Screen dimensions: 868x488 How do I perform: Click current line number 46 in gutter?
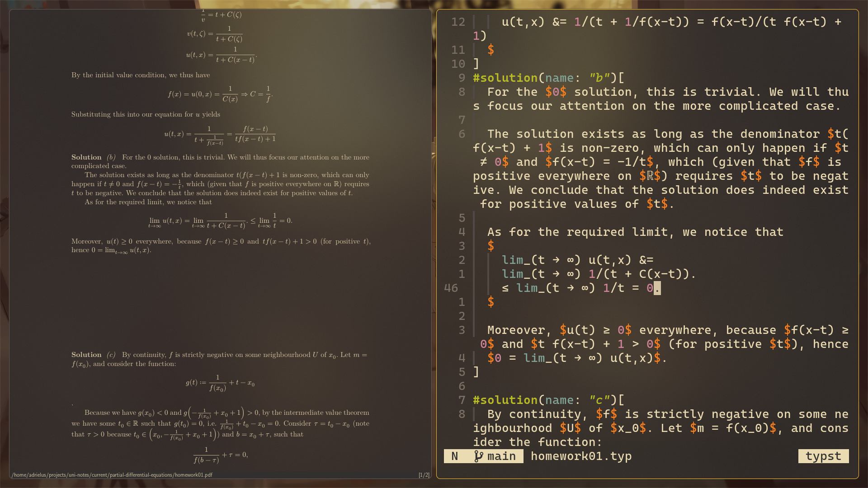click(x=451, y=288)
